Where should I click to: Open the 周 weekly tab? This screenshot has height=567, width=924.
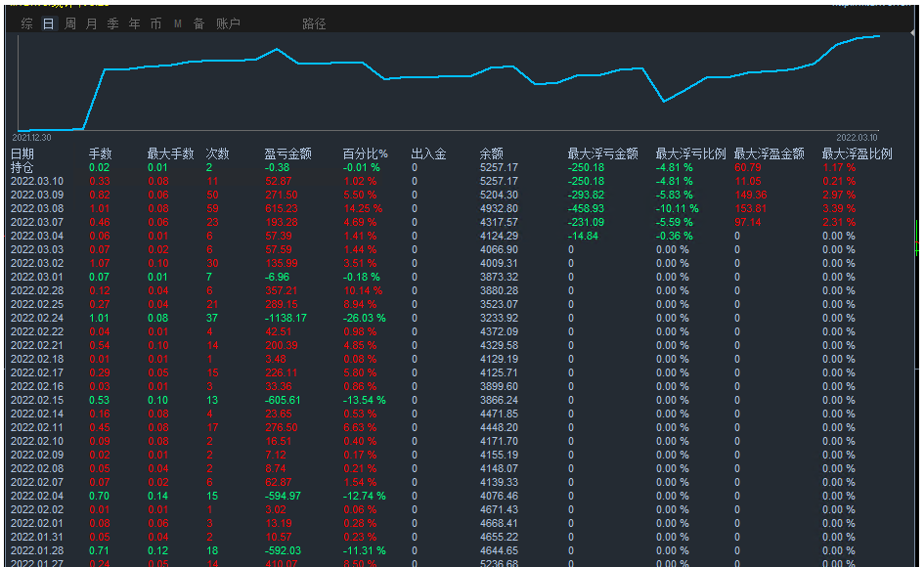(70, 23)
